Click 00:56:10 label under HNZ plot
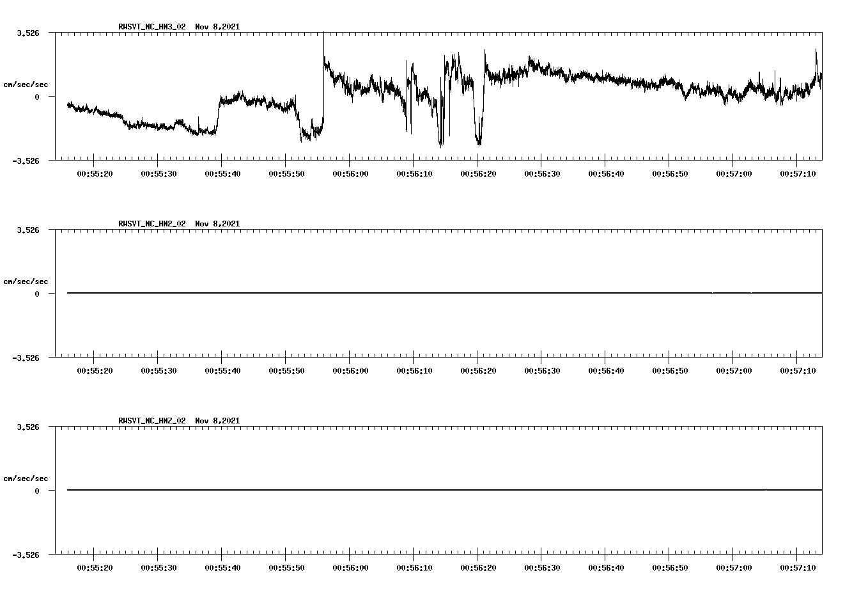This screenshot has height=591, width=868. pos(415,568)
